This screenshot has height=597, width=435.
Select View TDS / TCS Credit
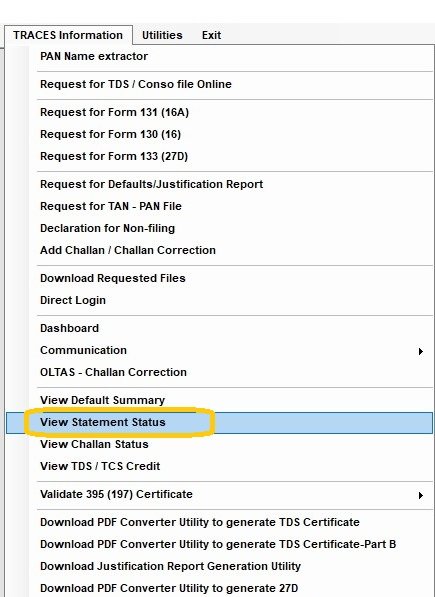click(220, 466)
